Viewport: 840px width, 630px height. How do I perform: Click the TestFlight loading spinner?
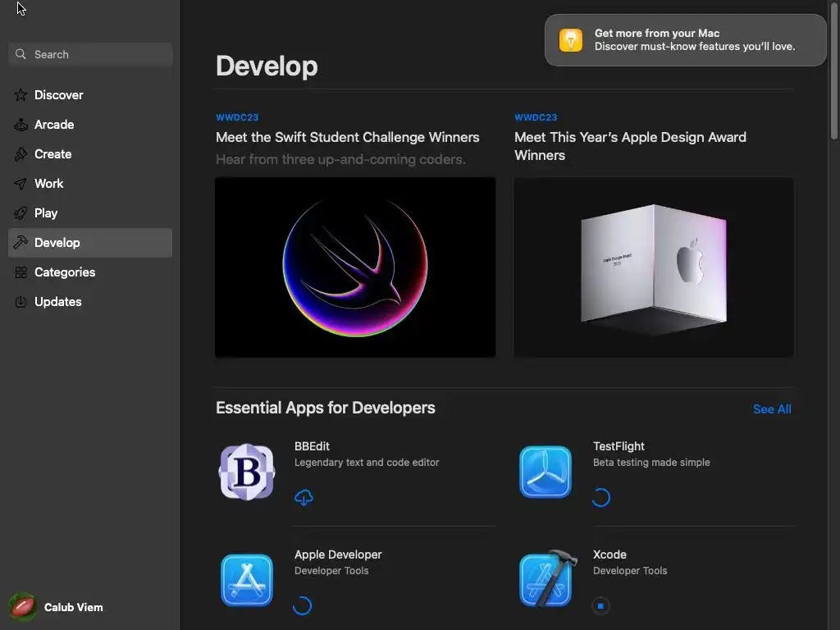tap(601, 498)
